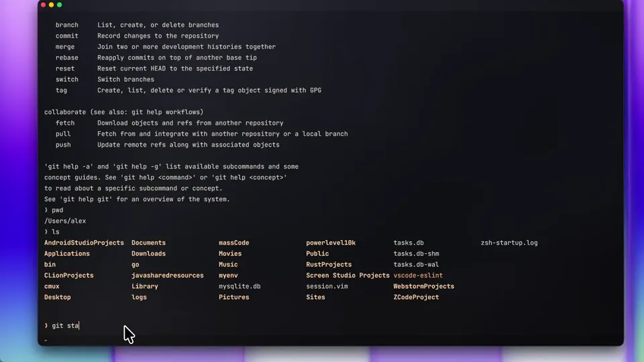Select the Public directory entry
Screen dimensions: 644x362
[317, 253]
